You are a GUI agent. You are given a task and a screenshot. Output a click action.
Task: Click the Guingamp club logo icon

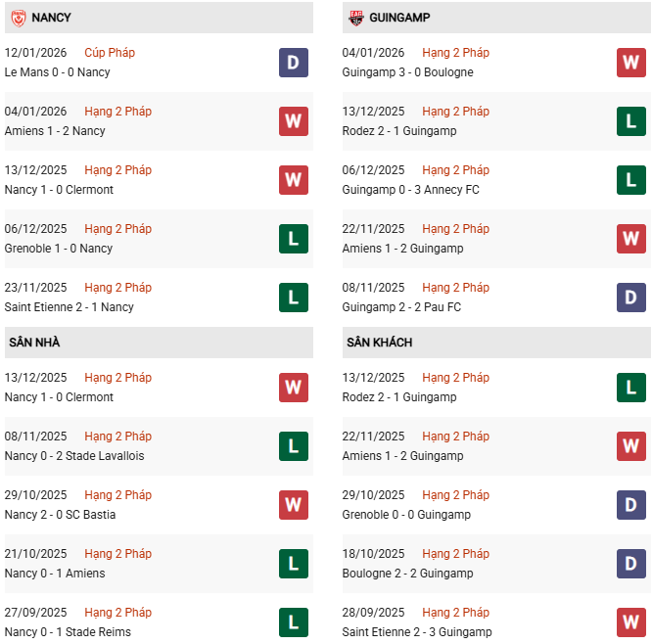pos(354,18)
